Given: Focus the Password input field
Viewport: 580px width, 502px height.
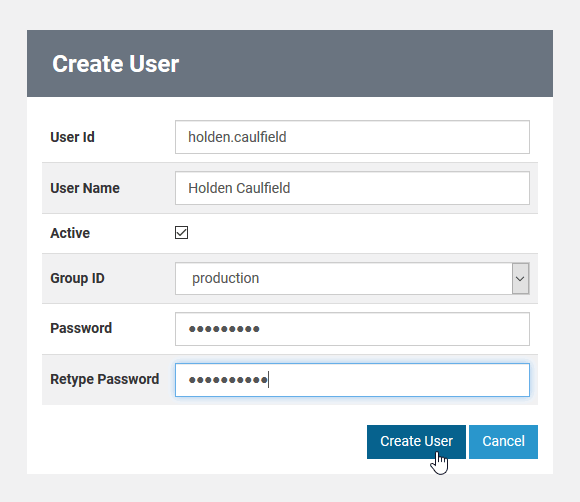Looking at the screenshot, I should click(x=352, y=329).
